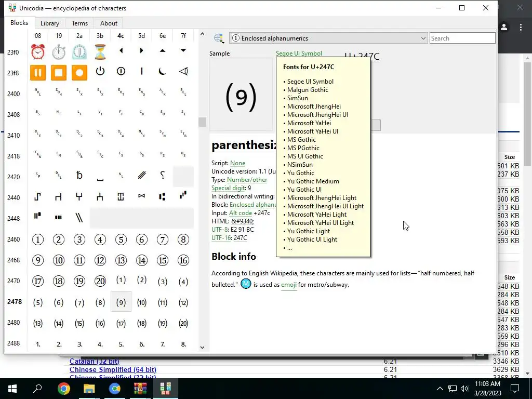Select the crescent moon sleep character

point(163,71)
